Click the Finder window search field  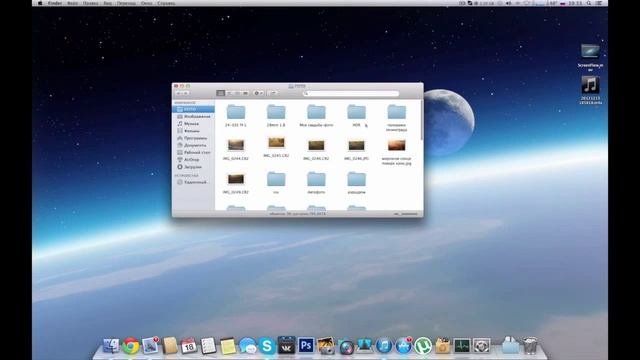point(351,93)
